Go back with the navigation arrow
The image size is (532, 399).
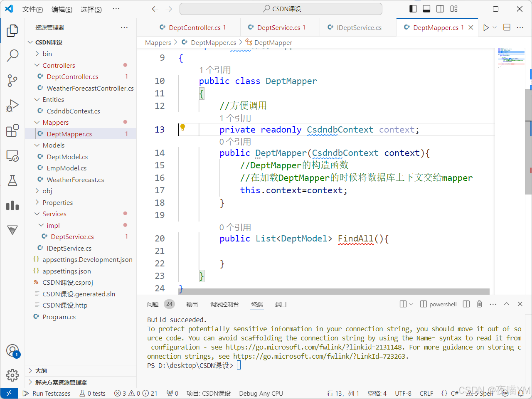(155, 9)
